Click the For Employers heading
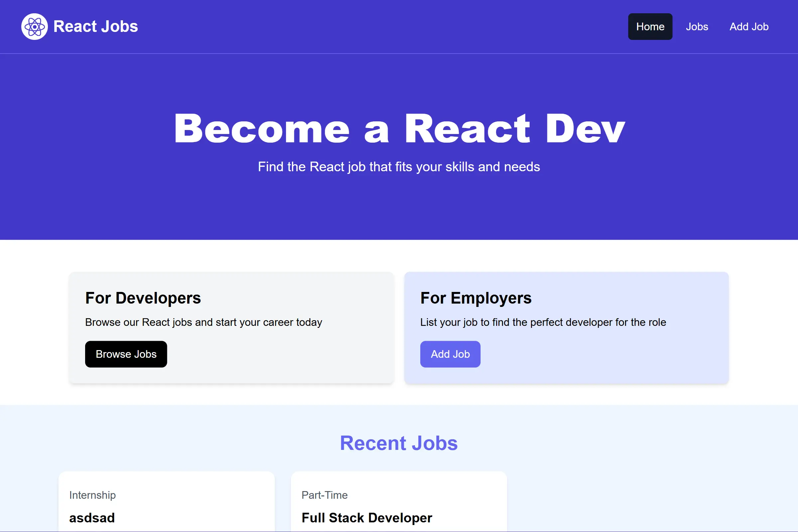 pyautogui.click(x=476, y=298)
